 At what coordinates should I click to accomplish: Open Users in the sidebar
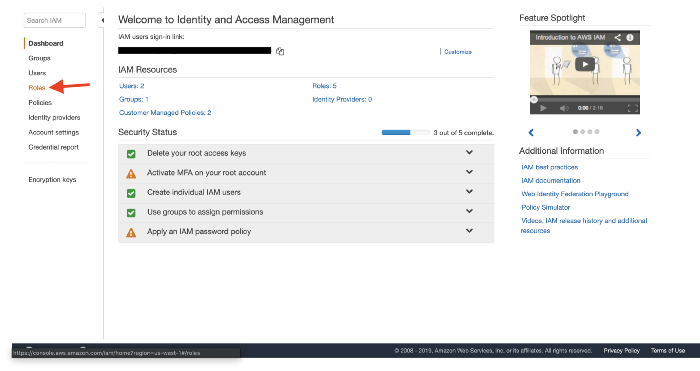(37, 73)
